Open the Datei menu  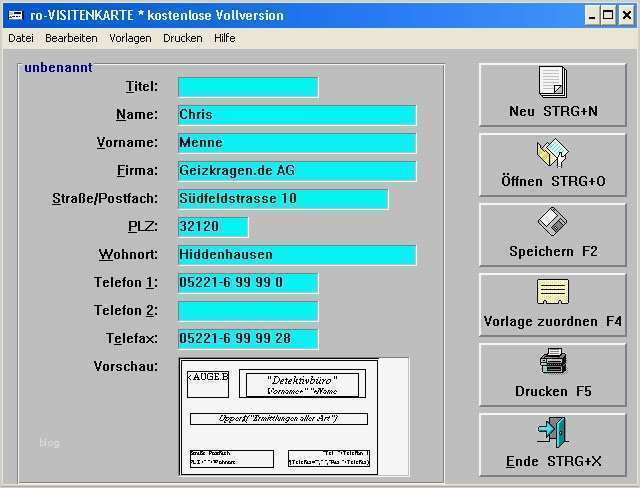[x=21, y=38]
